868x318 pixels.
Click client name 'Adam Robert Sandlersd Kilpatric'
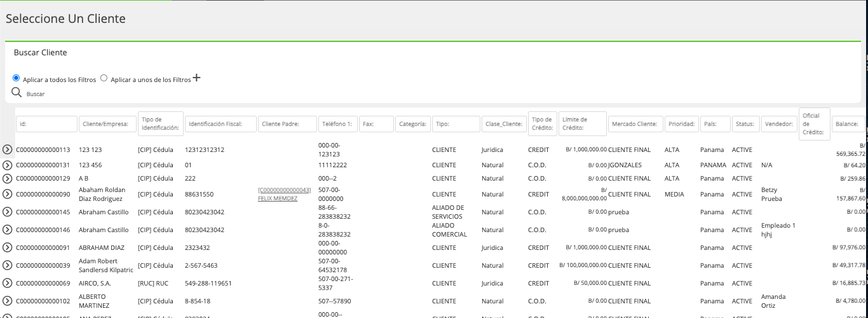click(x=105, y=265)
